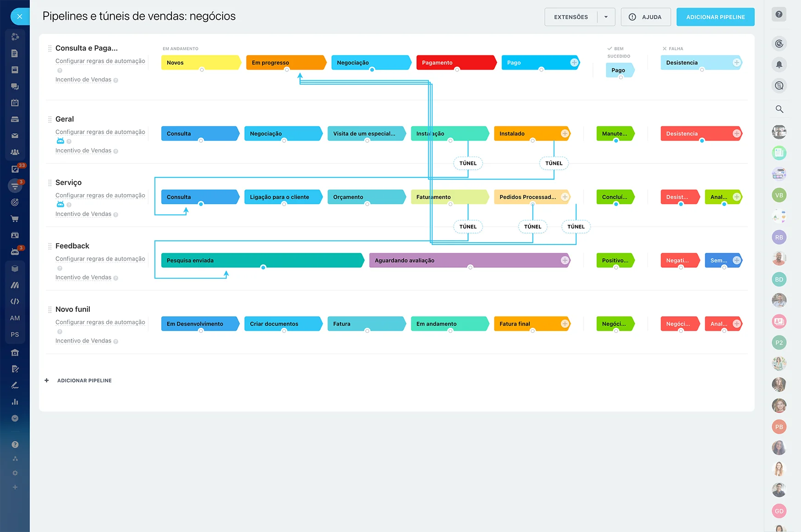Open the VB user avatar
The width and height of the screenshot is (801, 532).
click(x=779, y=195)
